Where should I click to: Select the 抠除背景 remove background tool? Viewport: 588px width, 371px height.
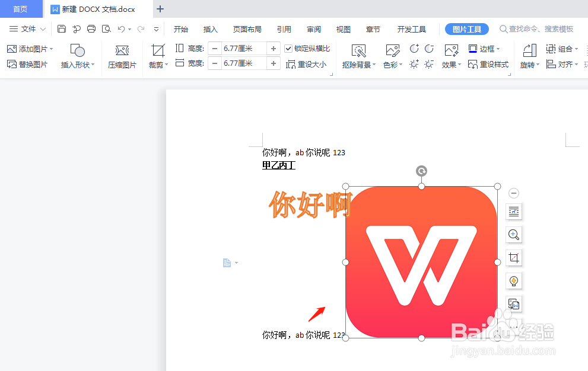pyautogui.click(x=358, y=56)
